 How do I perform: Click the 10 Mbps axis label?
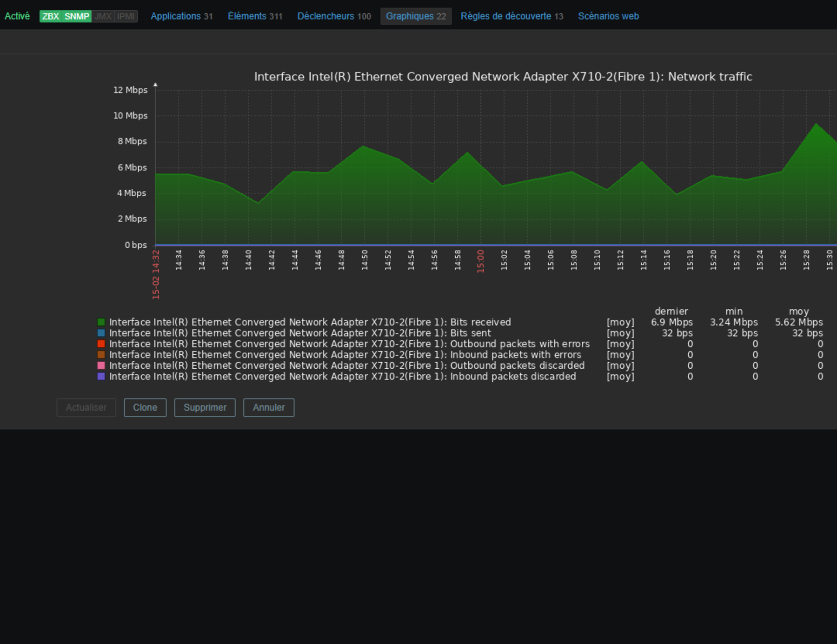coord(130,115)
